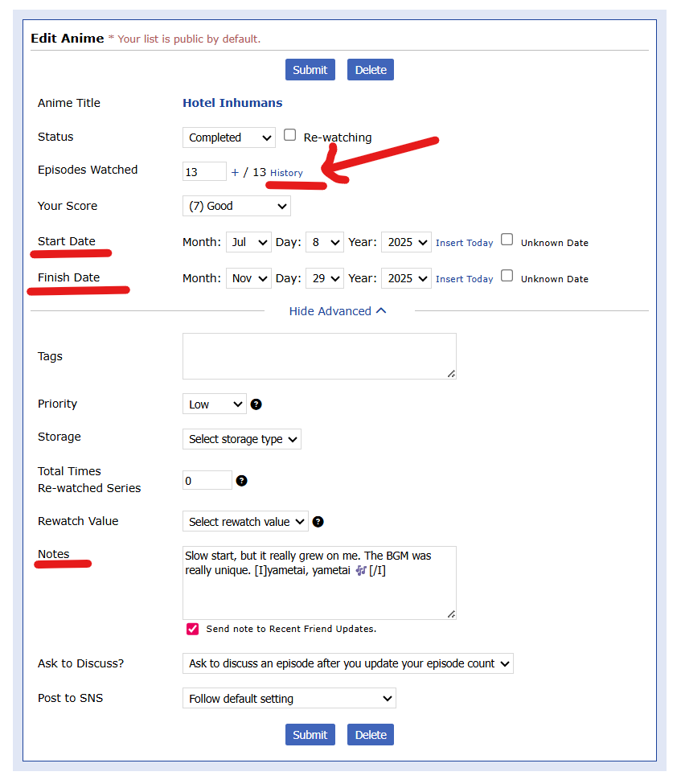Click the Rewatch Value help icon
Viewport: 681px width, 784px height.
[318, 522]
